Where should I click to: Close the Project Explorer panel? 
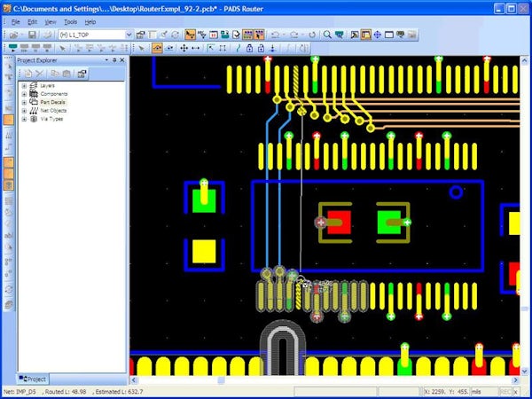[x=122, y=60]
